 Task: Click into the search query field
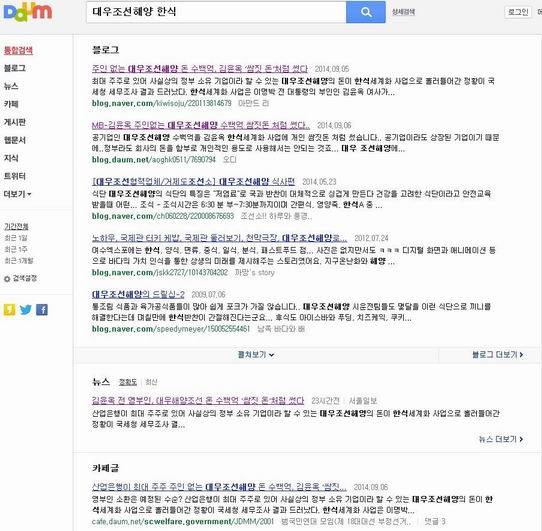tap(216, 12)
